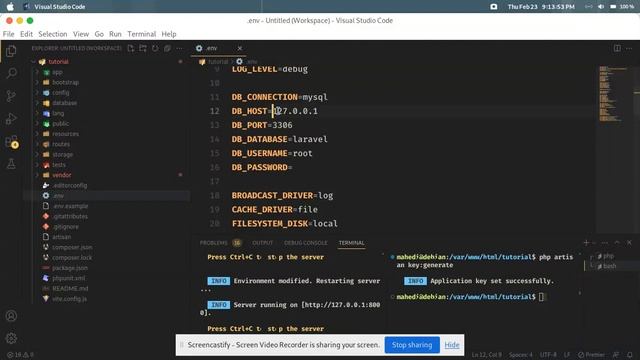Create a new terminal with plus icon

coord(586,242)
